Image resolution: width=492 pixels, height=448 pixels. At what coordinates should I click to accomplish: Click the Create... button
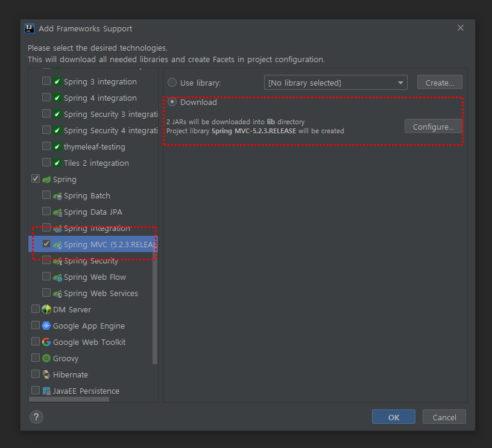click(440, 83)
